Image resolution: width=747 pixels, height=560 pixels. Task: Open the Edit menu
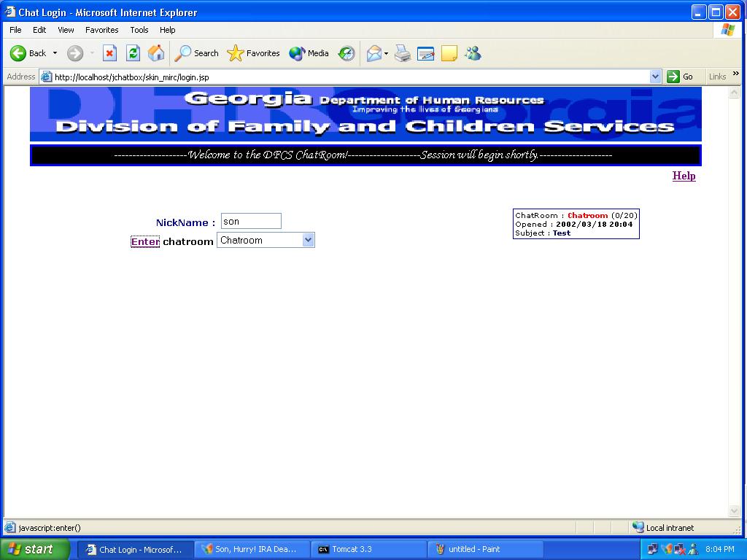point(39,30)
